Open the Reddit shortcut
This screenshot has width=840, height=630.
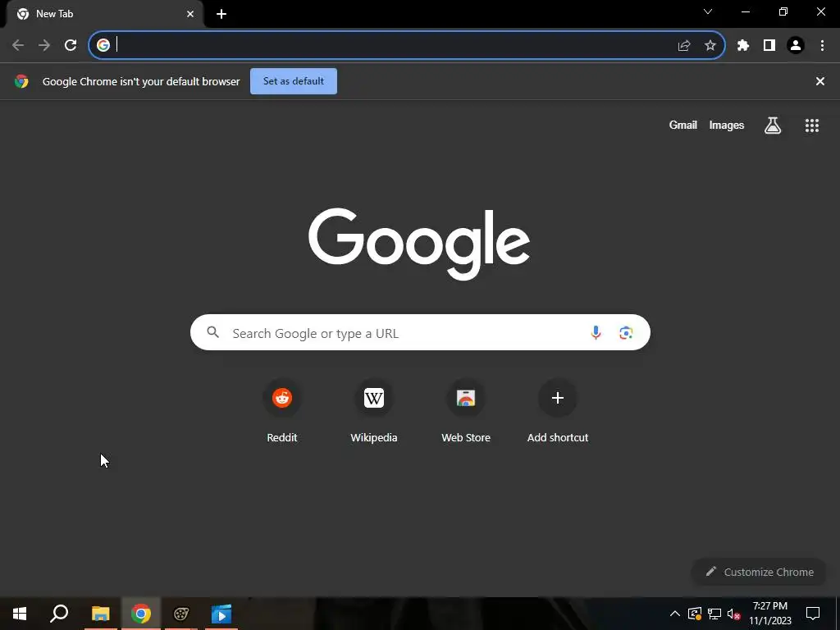click(282, 412)
